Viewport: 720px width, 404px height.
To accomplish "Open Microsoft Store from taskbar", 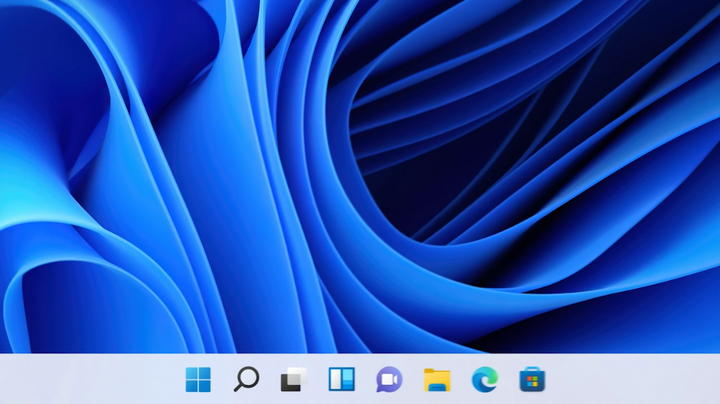I will point(532,380).
